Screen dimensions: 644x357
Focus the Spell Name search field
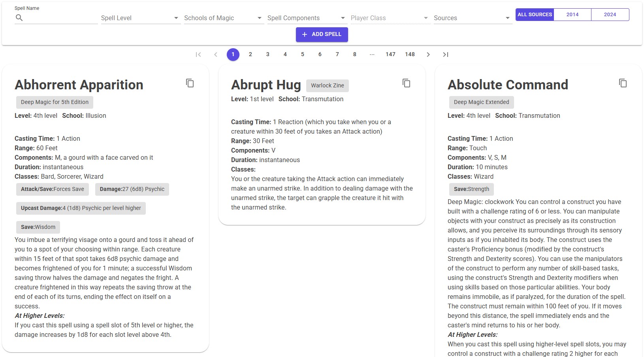(x=61, y=18)
